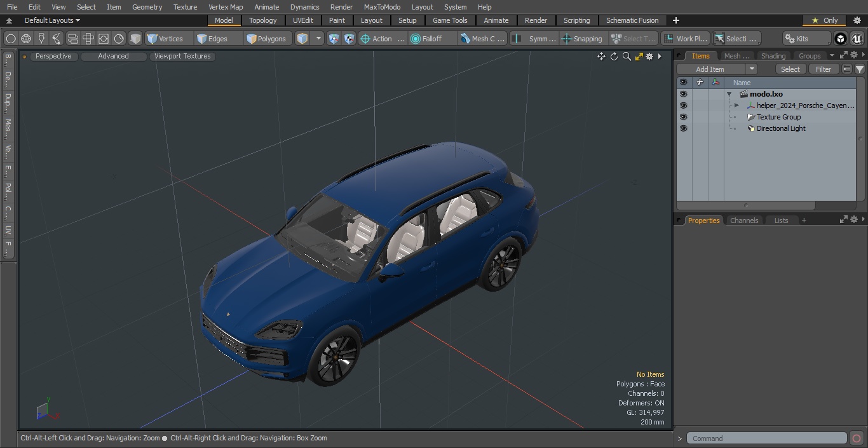Hide the Directional Light item
Viewport: 868px width, 448px height.
tap(683, 128)
